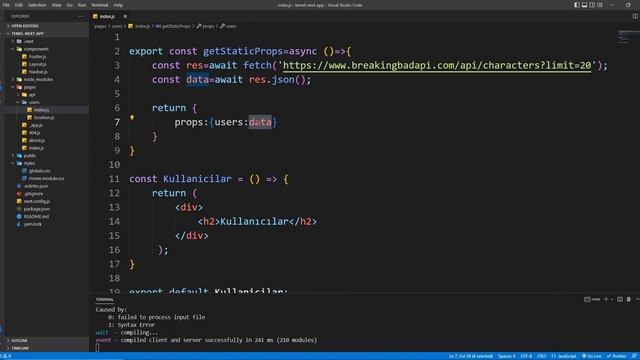
Task: Open problems count in status bar
Action: coord(6,356)
